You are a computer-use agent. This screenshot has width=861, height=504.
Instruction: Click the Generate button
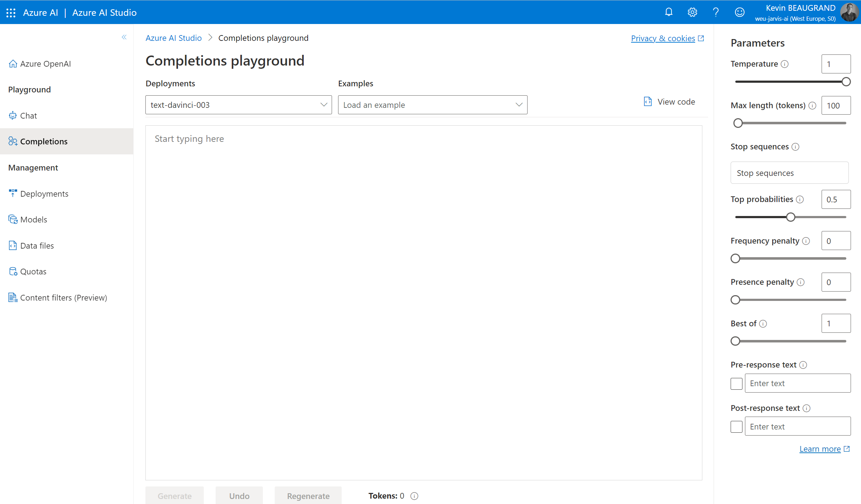tap(174, 496)
